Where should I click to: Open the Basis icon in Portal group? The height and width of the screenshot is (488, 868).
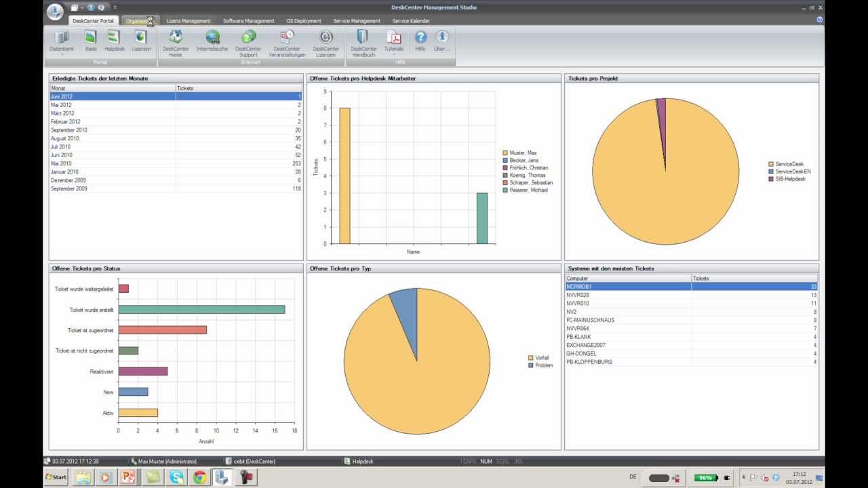[90, 41]
